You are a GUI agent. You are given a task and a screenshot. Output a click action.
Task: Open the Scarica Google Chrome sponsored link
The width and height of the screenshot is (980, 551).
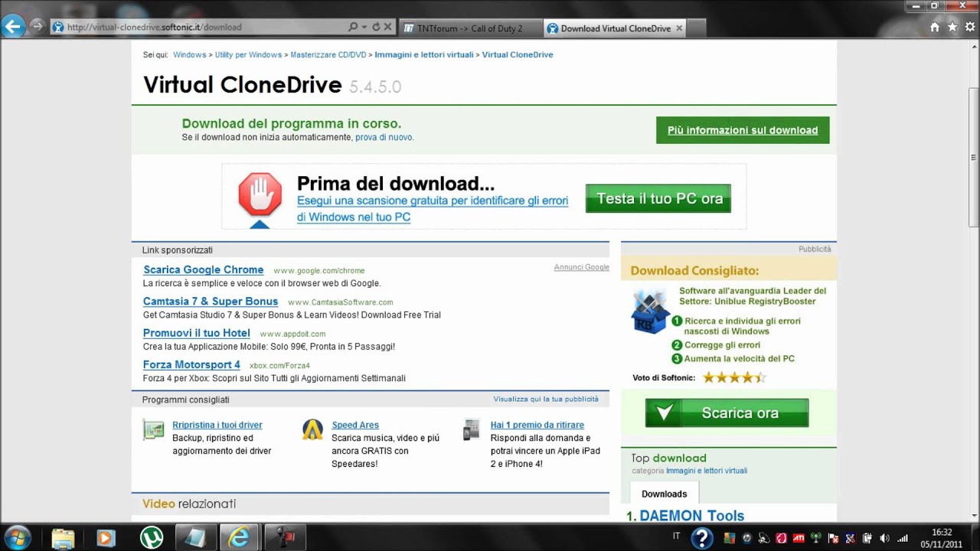point(204,270)
